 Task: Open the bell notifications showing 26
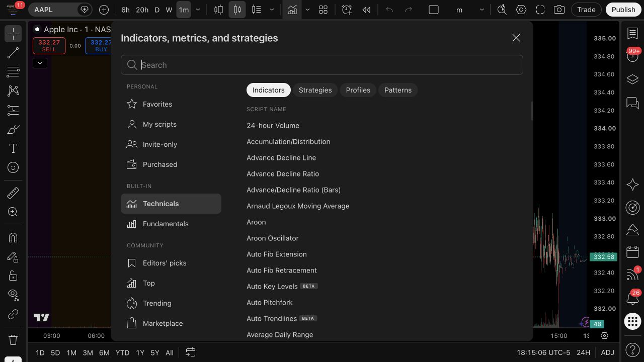click(632, 298)
